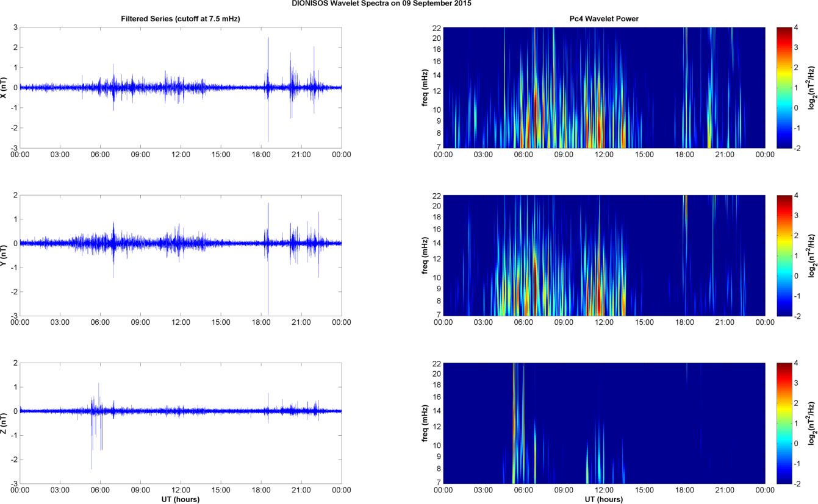This screenshot has height=504, width=818.
Task: Click the "4" value on the top colorbar scale
Action: 797,28
